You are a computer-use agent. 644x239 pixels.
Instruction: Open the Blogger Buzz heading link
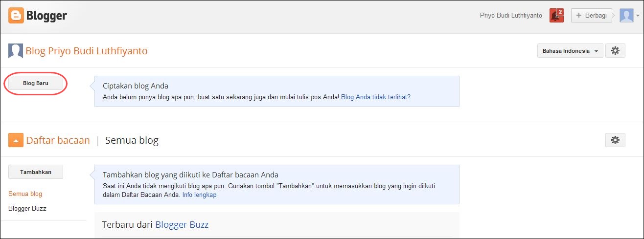tap(182, 225)
